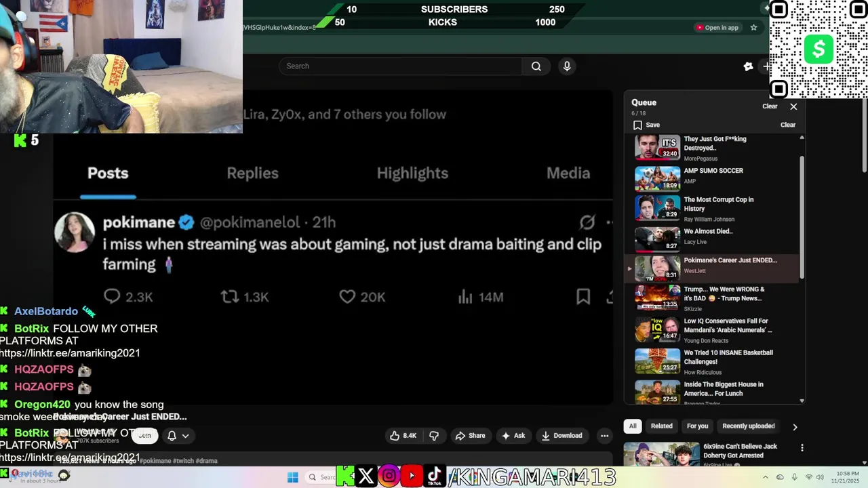Click the tweet's bookmark icon
The image size is (868, 488).
(583, 296)
